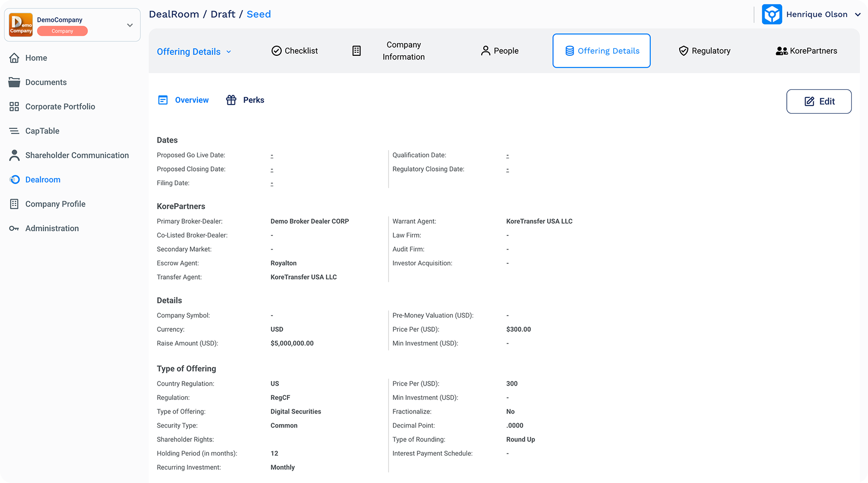
Task: Open the Company Information tab
Action: click(389, 51)
